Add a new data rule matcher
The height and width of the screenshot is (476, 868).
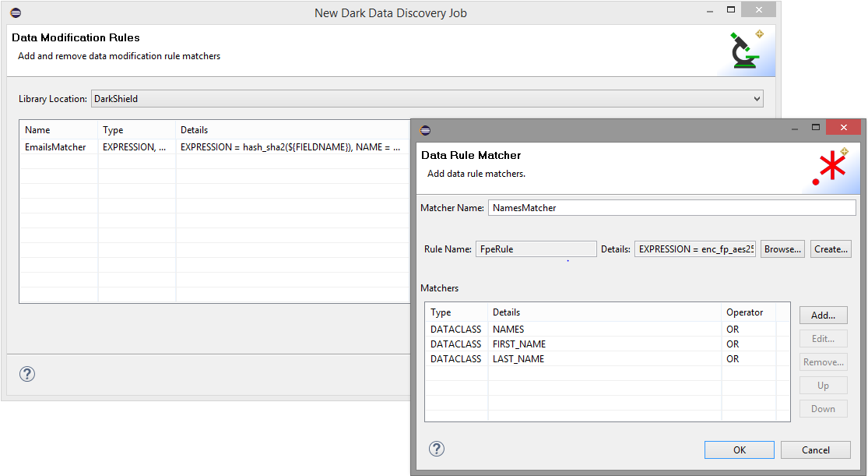pos(823,315)
